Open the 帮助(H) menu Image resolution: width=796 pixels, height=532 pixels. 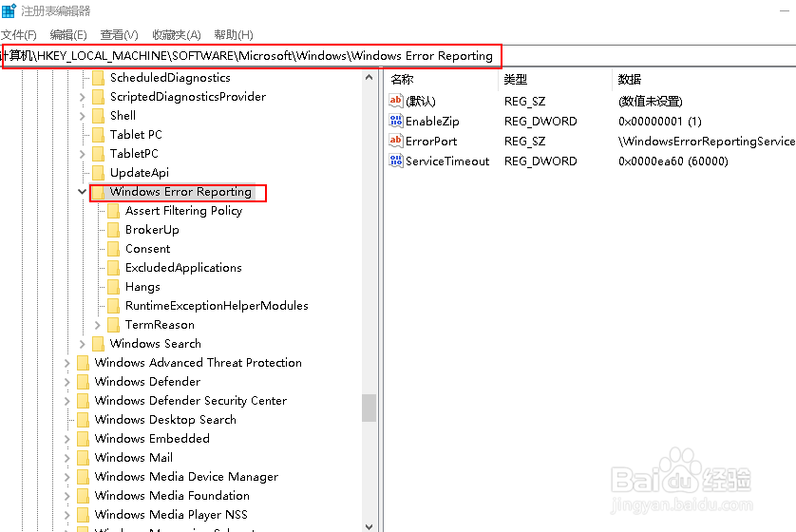[x=234, y=34]
